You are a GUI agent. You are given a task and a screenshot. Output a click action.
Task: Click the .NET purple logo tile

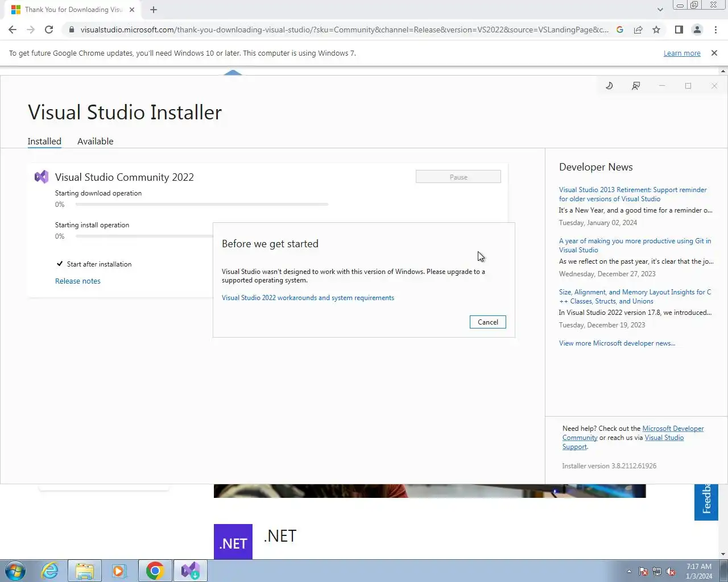233,542
